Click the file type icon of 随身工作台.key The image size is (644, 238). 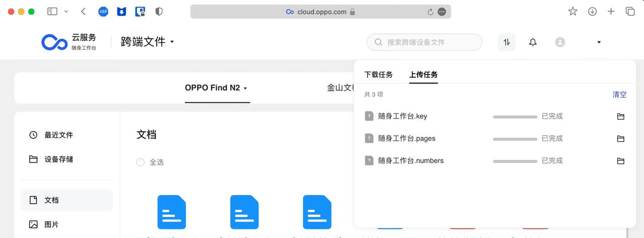369,116
